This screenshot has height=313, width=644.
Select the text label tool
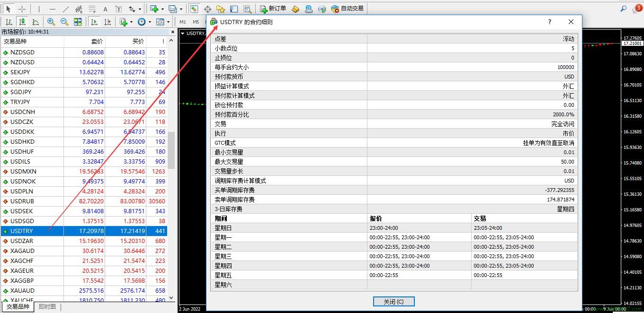tap(118, 9)
